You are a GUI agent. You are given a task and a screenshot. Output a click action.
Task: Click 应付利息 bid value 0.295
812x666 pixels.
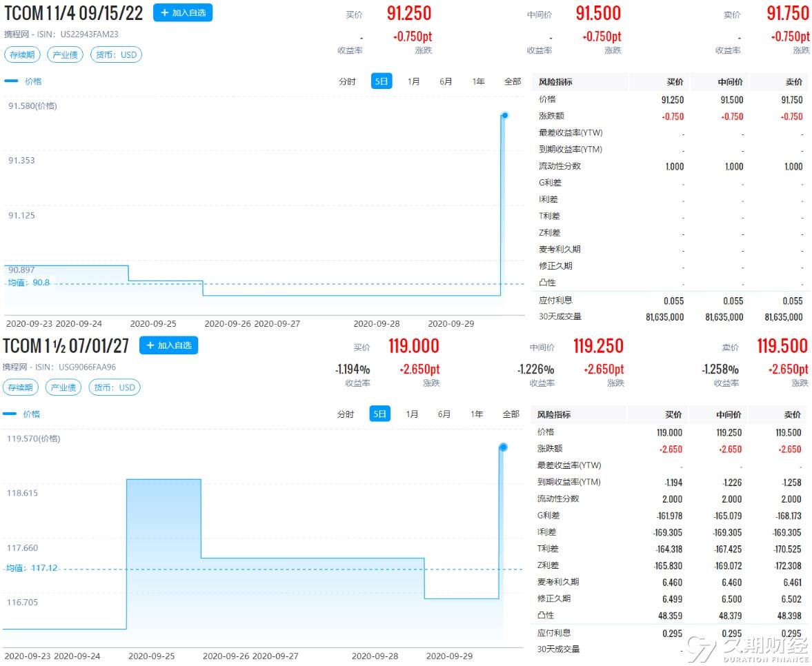pos(672,634)
